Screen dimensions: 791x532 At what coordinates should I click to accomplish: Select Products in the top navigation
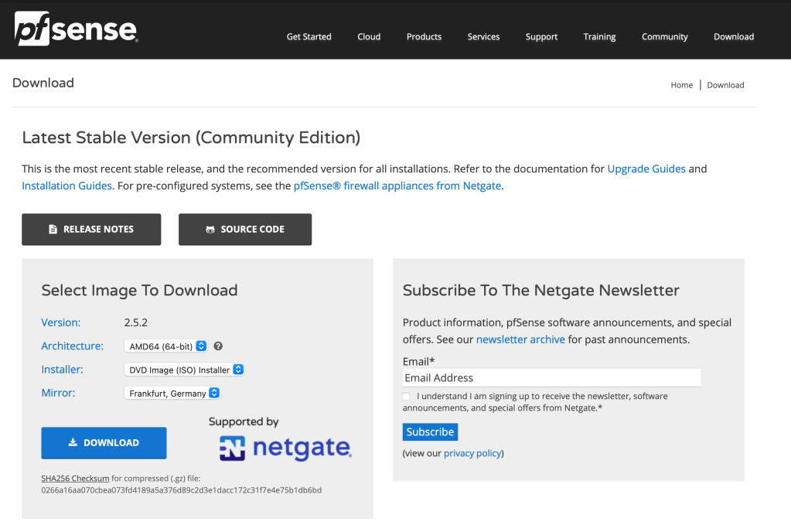tap(424, 36)
